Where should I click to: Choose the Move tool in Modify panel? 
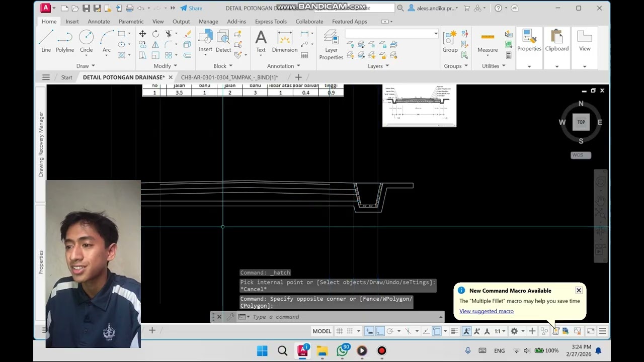coord(142,34)
